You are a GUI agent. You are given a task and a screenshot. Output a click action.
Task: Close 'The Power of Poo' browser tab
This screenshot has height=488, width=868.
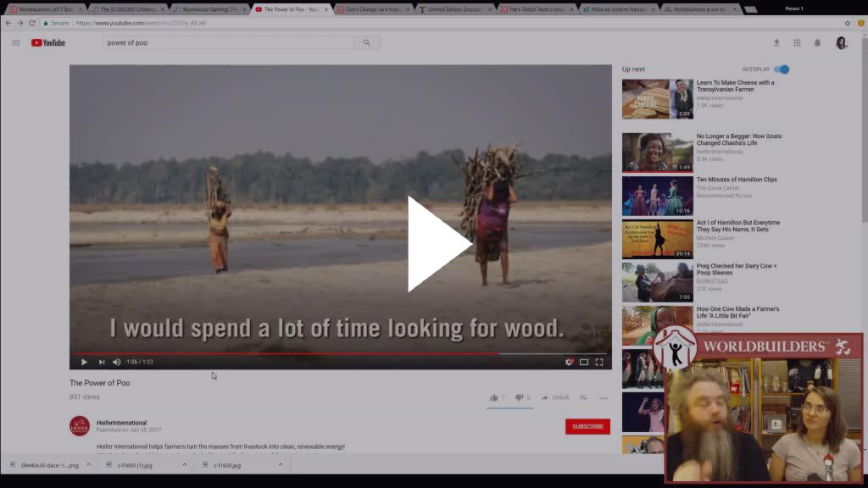point(326,9)
